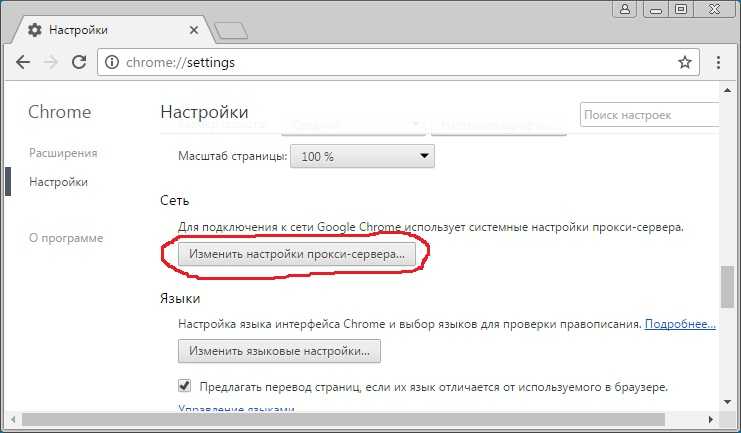The image size is (741, 433).
Task: Open the Подробнее link in Языки section
Action: 680,324
